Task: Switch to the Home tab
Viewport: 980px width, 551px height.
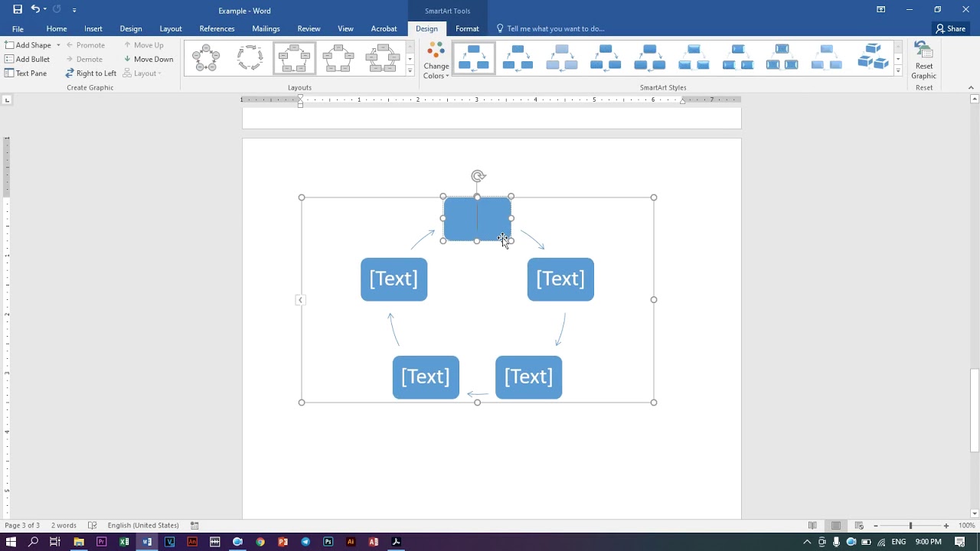Action: coord(57,29)
